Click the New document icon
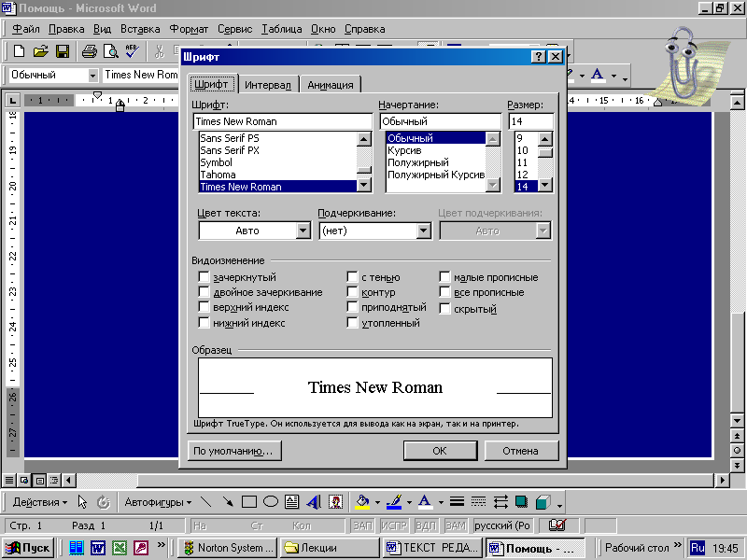This screenshot has width=747, height=560. 19,51
